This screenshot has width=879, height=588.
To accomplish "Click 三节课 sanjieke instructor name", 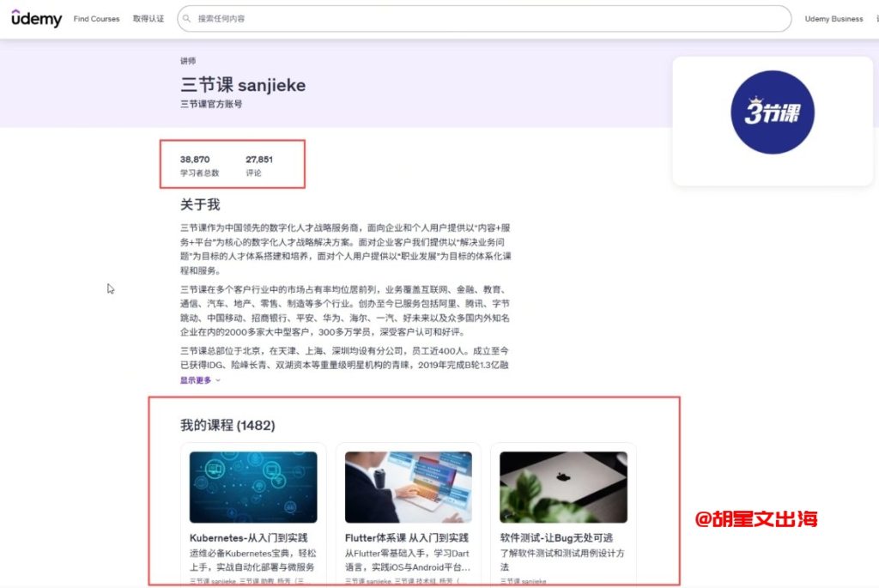I will (243, 85).
